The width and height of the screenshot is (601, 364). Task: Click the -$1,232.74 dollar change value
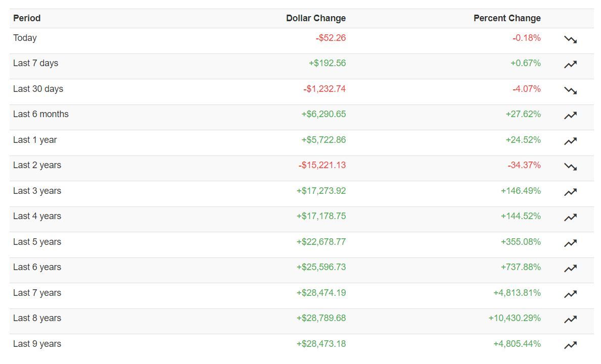coord(325,89)
